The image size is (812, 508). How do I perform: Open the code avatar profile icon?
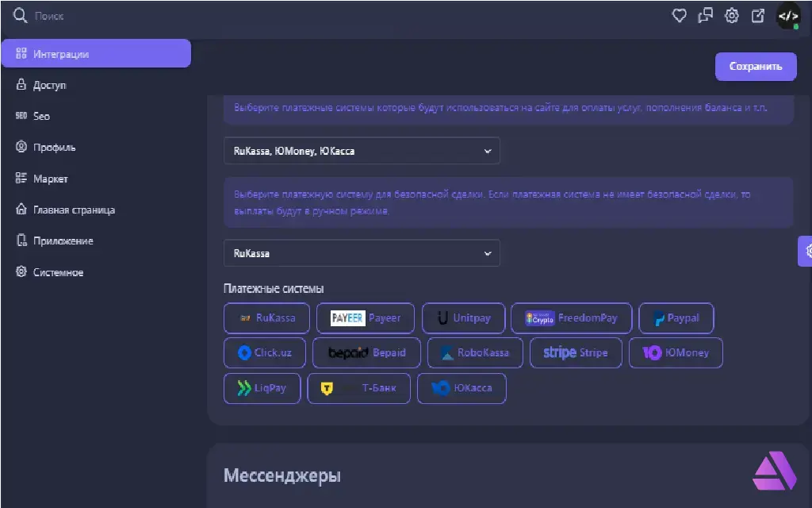(x=788, y=16)
